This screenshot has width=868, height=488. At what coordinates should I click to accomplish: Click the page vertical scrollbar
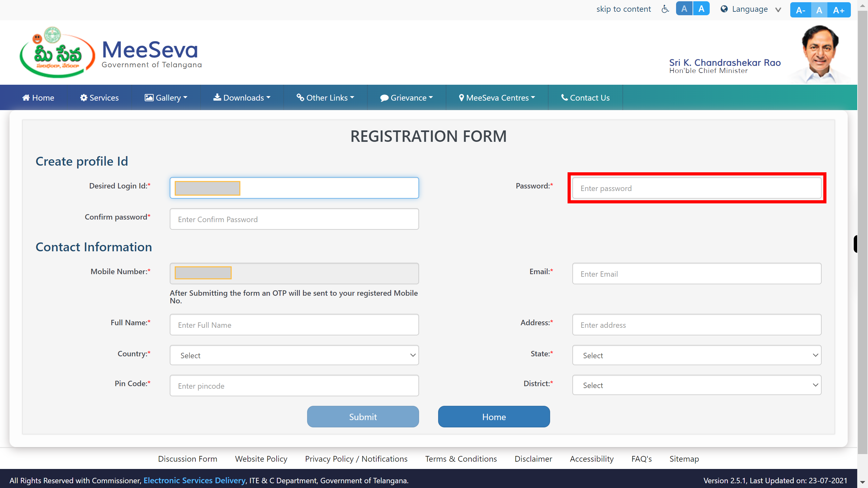click(x=863, y=233)
